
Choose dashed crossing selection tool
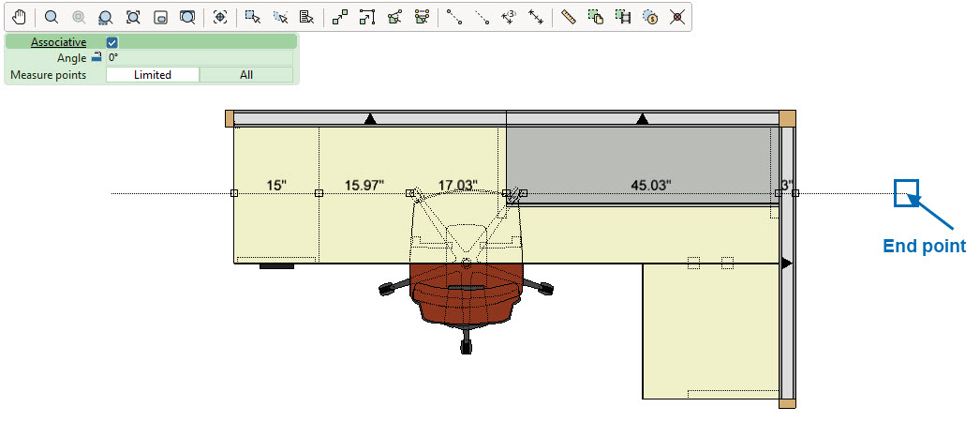tap(280, 17)
